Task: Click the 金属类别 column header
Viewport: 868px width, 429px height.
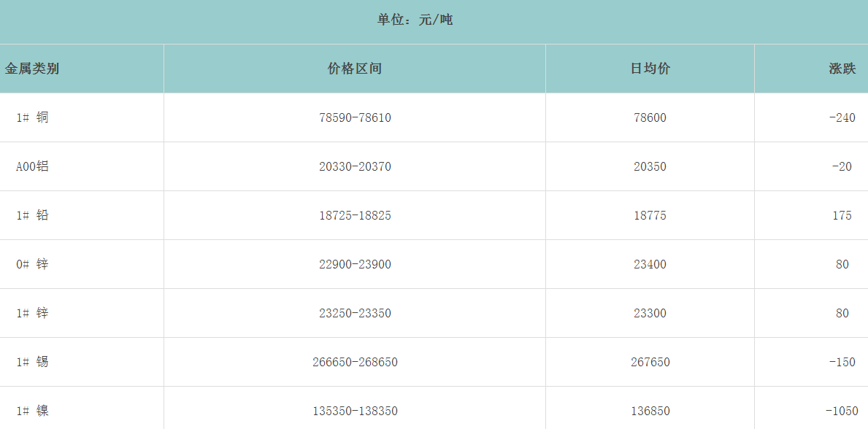Action: (32, 69)
